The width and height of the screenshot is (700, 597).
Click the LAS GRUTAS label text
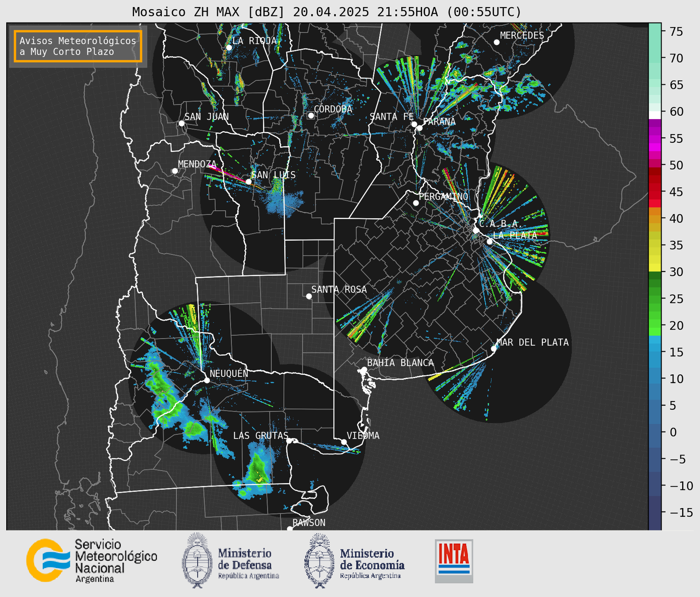point(261,436)
